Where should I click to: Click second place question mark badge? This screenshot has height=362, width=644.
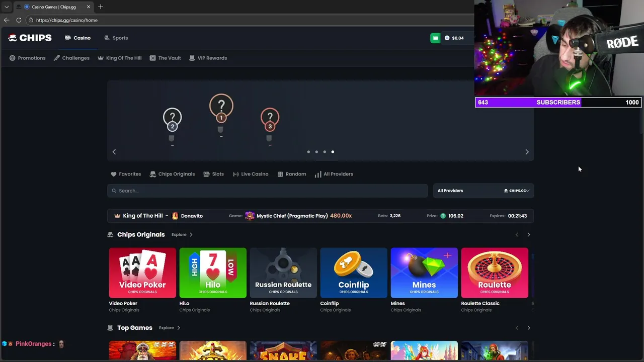[172, 120]
